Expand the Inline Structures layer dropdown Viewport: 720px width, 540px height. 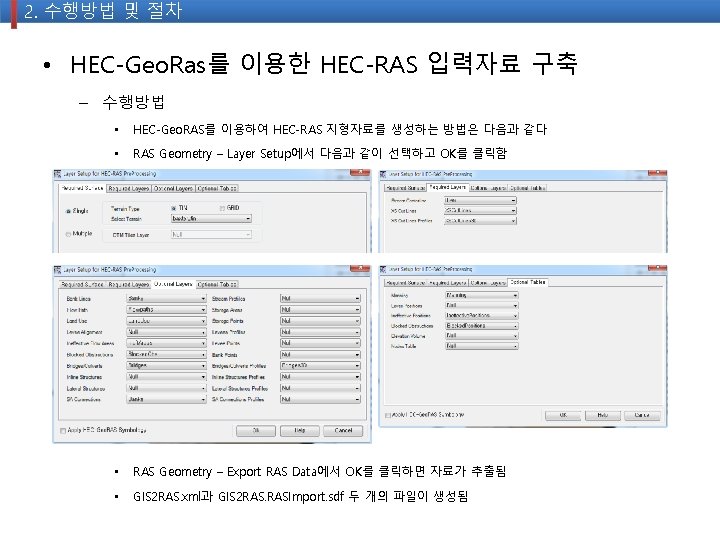[166, 377]
